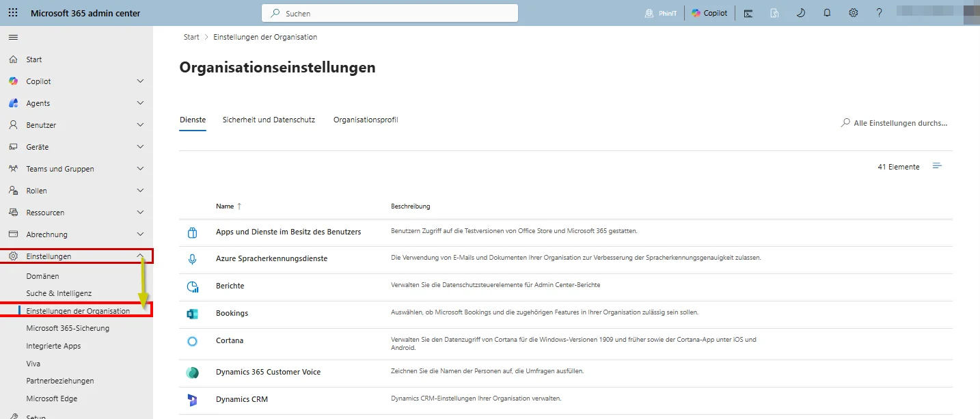Collapse the Einstellungen section chevron
980x419 pixels.
[140, 256]
